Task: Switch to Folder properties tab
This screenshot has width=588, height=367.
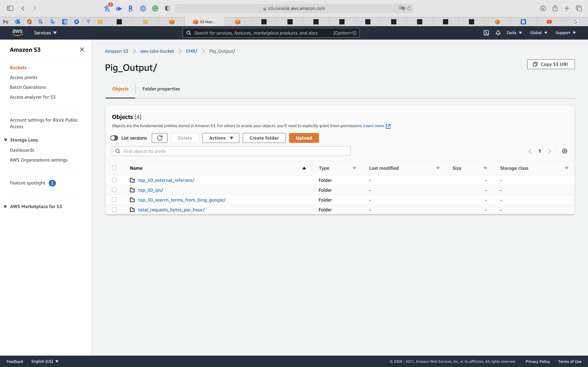Action: 161,89
